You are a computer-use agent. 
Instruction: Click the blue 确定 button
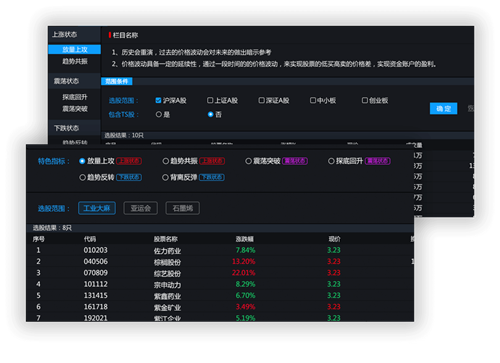coord(443,109)
